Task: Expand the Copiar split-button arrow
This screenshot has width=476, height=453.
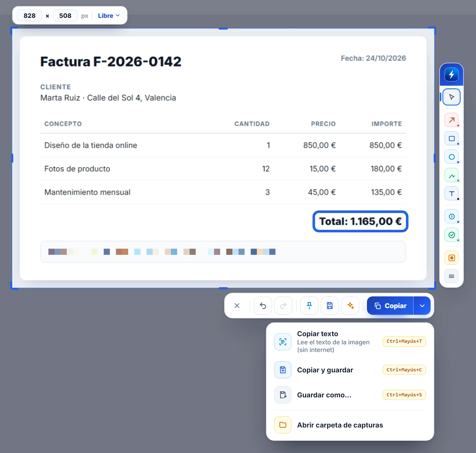Action: click(x=422, y=306)
